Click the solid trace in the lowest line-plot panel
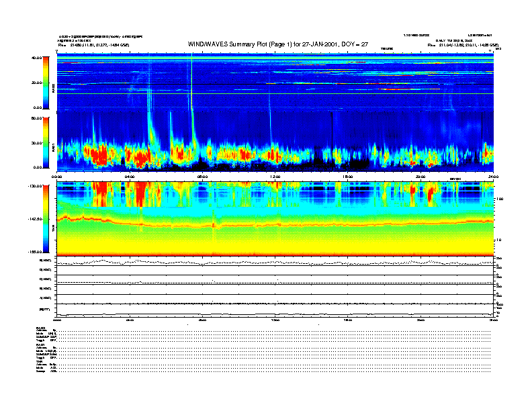532x411 pixels. (x=275, y=314)
